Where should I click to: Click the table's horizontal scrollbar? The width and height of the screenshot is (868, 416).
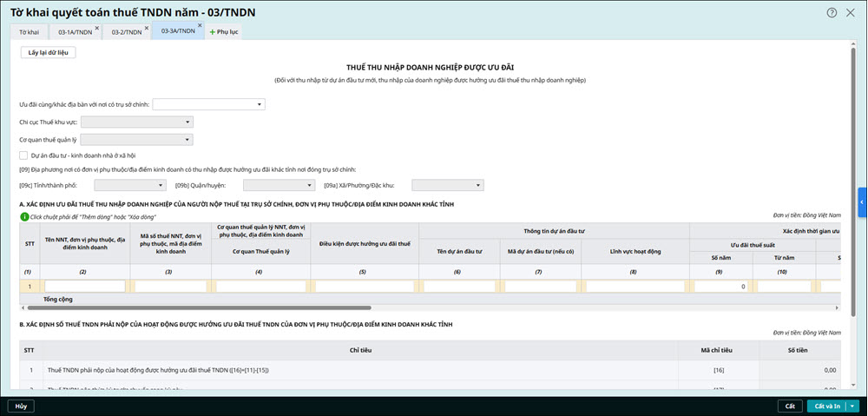click(x=200, y=307)
